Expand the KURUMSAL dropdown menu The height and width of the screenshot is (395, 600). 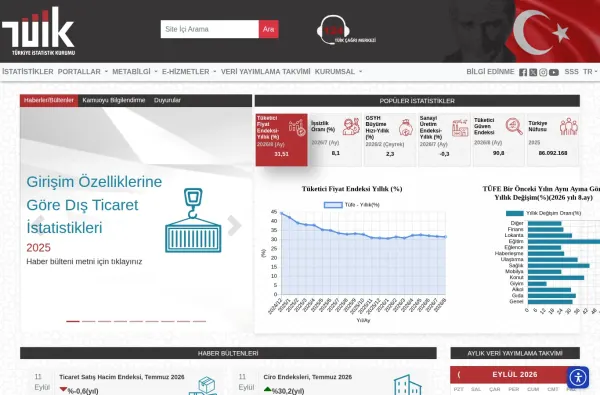(x=338, y=72)
